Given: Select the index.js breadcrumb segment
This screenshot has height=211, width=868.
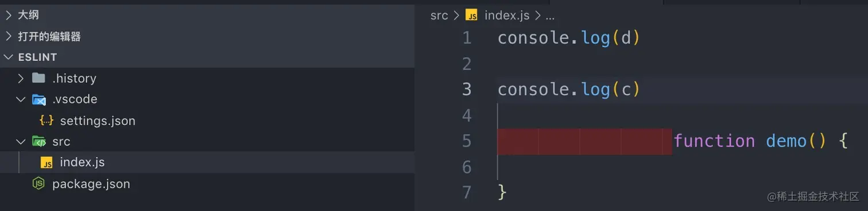Looking at the screenshot, I should (x=507, y=16).
